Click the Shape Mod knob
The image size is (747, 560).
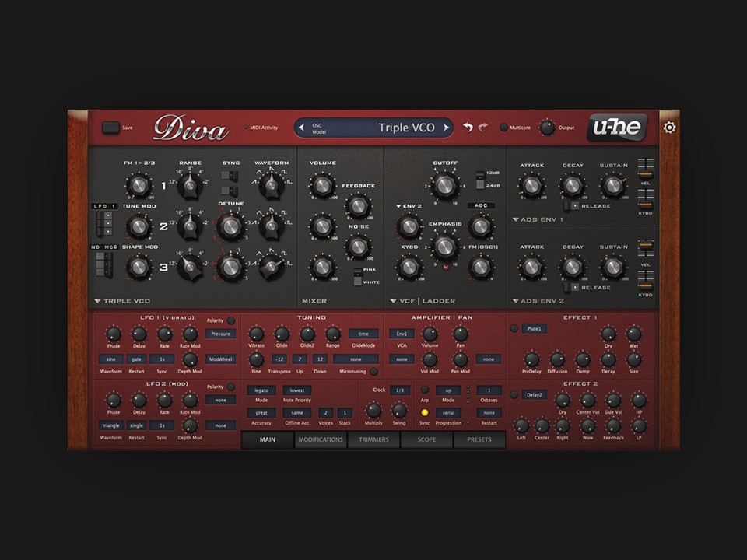[x=139, y=267]
